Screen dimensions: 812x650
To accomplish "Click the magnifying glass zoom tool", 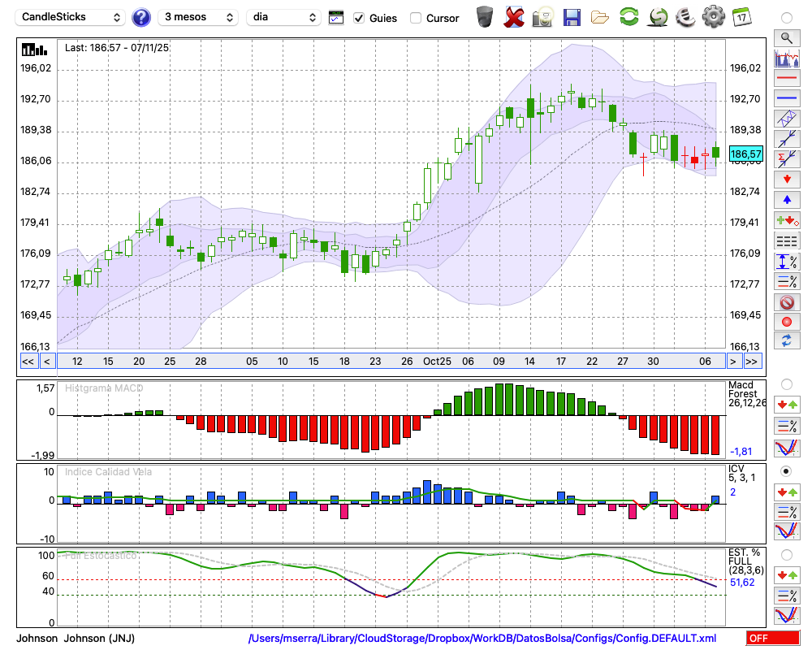I will (x=786, y=37).
